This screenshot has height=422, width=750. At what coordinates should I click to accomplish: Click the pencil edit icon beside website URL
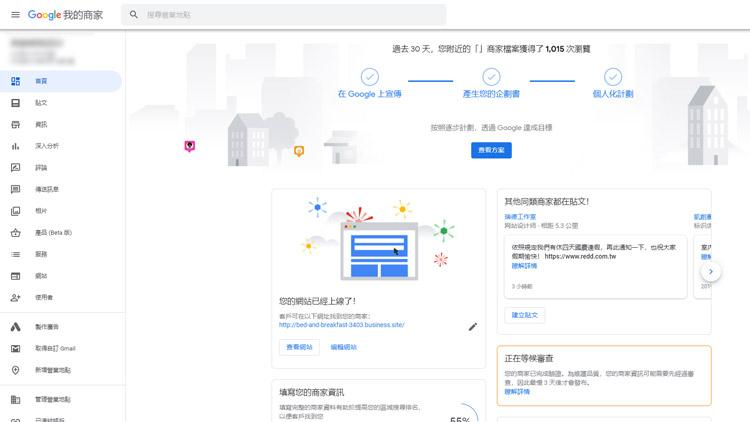click(x=473, y=327)
